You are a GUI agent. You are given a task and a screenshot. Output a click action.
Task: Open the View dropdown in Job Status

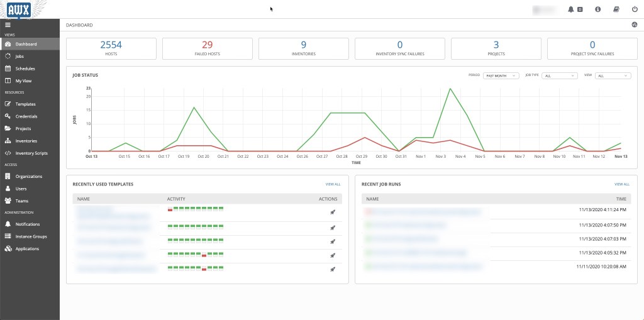[x=613, y=75]
